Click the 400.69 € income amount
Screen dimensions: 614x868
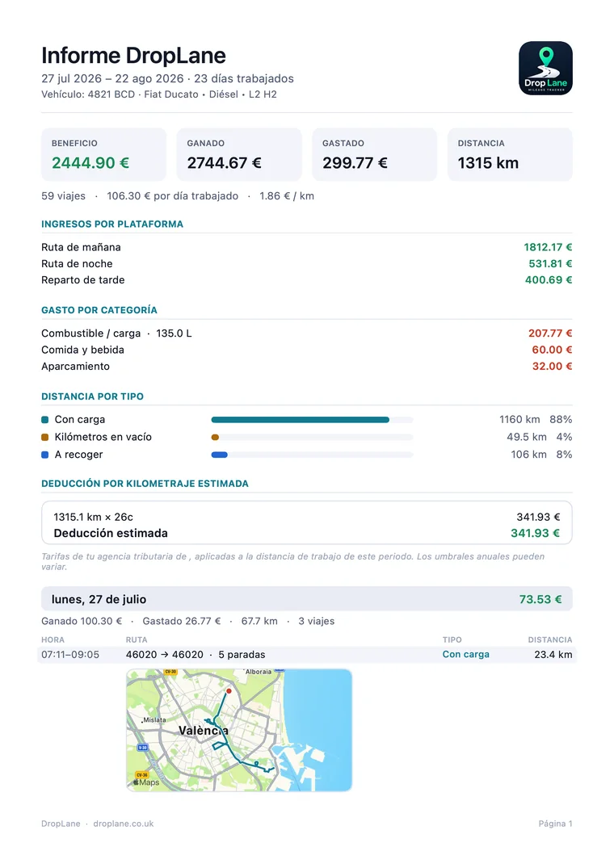pyautogui.click(x=549, y=280)
